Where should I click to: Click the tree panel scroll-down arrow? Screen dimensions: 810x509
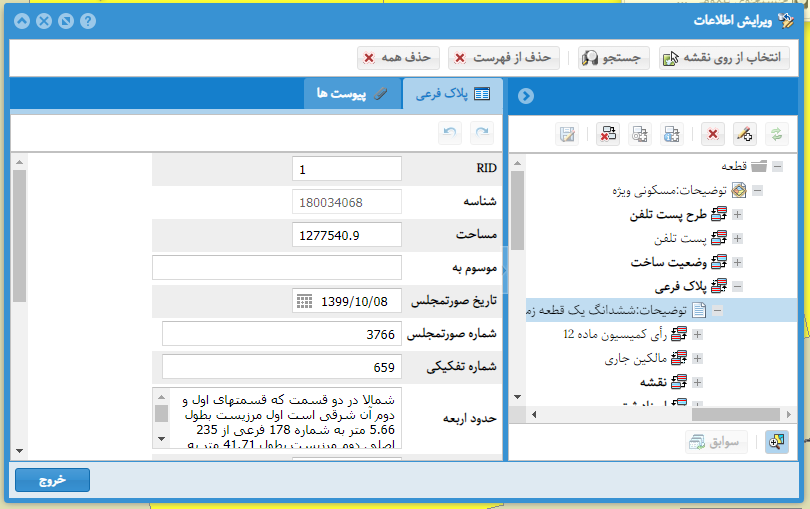click(518, 397)
